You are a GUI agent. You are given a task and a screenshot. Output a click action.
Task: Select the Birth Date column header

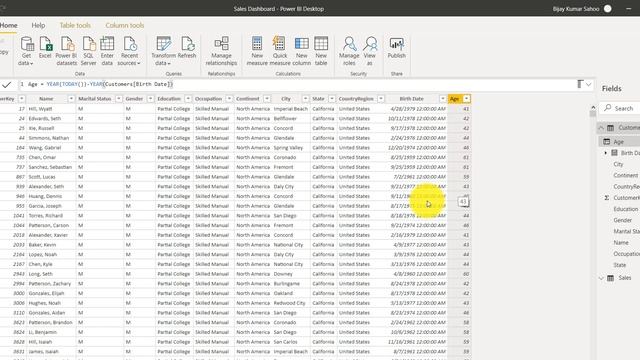coord(411,99)
